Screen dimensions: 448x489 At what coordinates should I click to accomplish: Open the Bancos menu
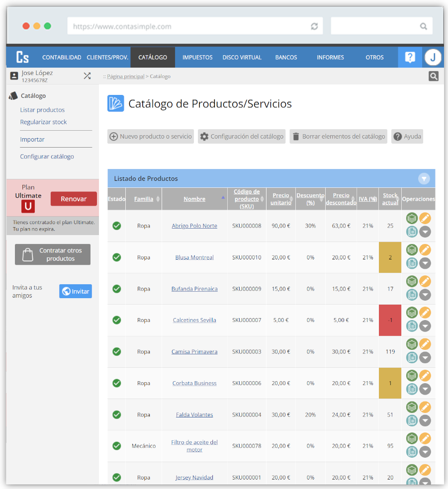286,57
